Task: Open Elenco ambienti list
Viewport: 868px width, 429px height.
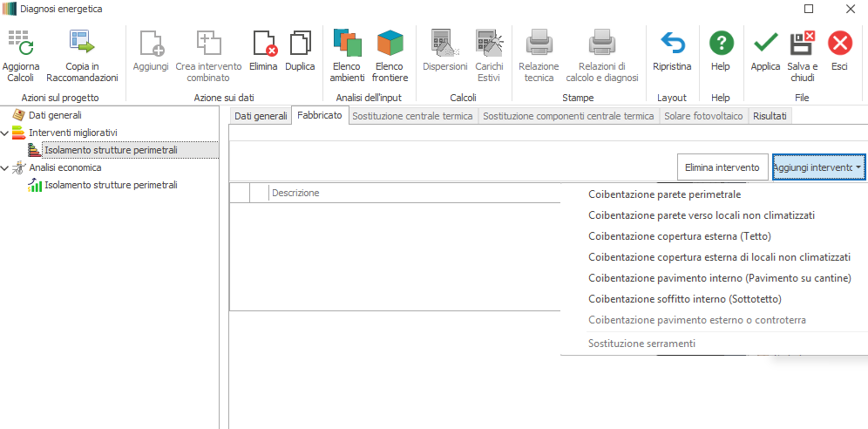Action: point(347,44)
